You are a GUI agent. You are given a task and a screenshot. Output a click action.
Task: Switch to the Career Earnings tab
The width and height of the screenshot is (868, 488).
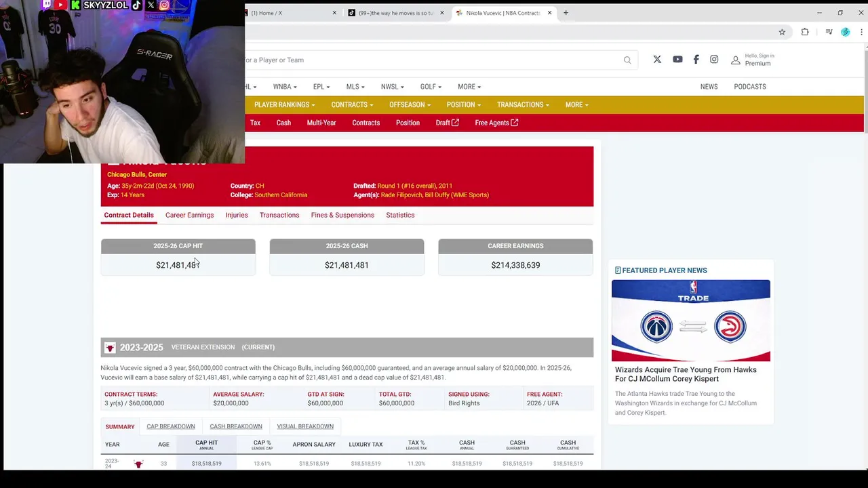click(x=189, y=215)
